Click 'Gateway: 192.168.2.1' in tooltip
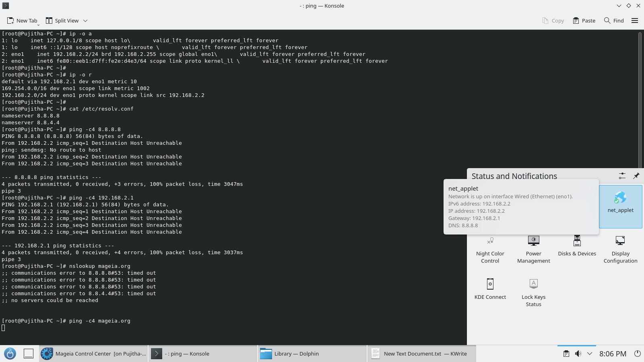Image resolution: width=644 pixels, height=362 pixels. (474, 218)
